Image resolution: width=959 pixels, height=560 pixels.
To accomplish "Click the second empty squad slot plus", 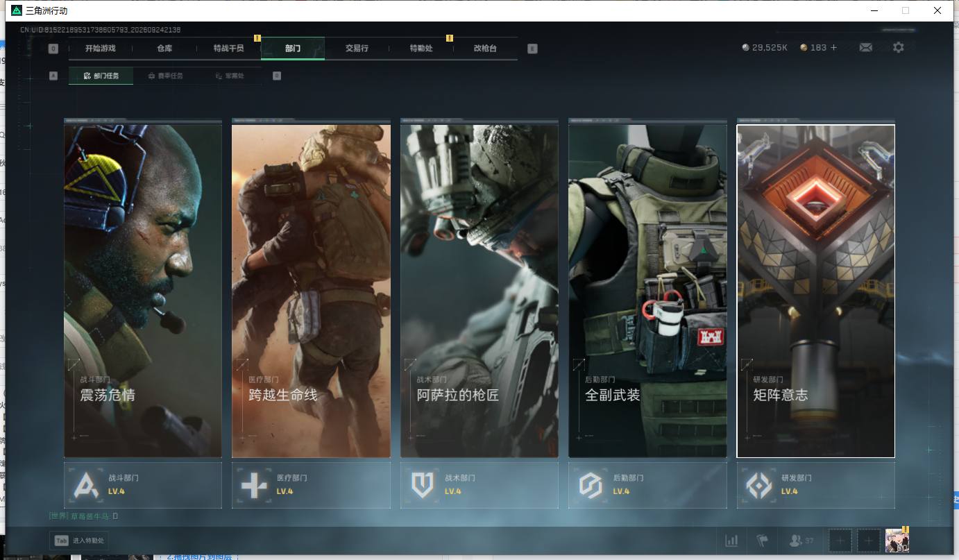I will [x=869, y=541].
